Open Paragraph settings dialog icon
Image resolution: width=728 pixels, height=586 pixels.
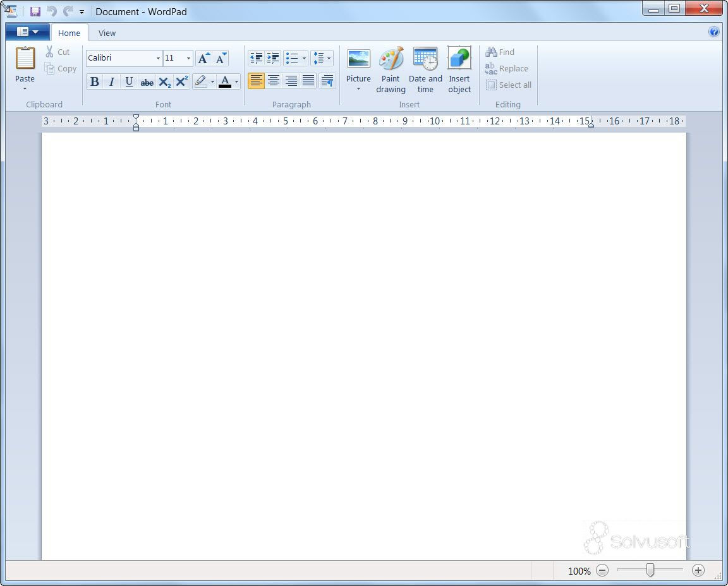[x=327, y=81]
